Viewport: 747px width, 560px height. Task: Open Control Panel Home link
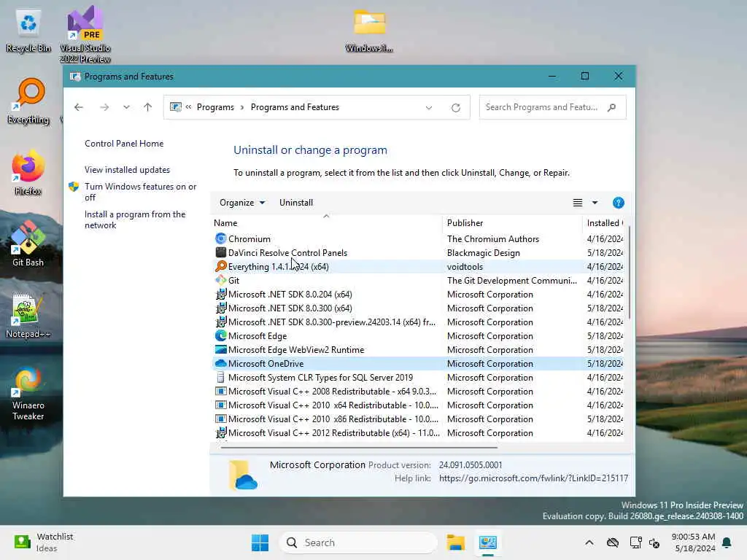(124, 144)
